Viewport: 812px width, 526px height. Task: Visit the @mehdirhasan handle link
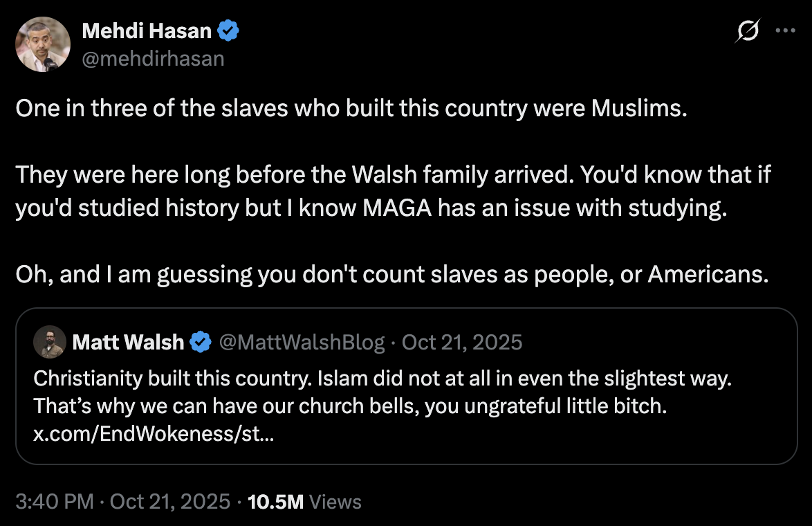click(153, 59)
